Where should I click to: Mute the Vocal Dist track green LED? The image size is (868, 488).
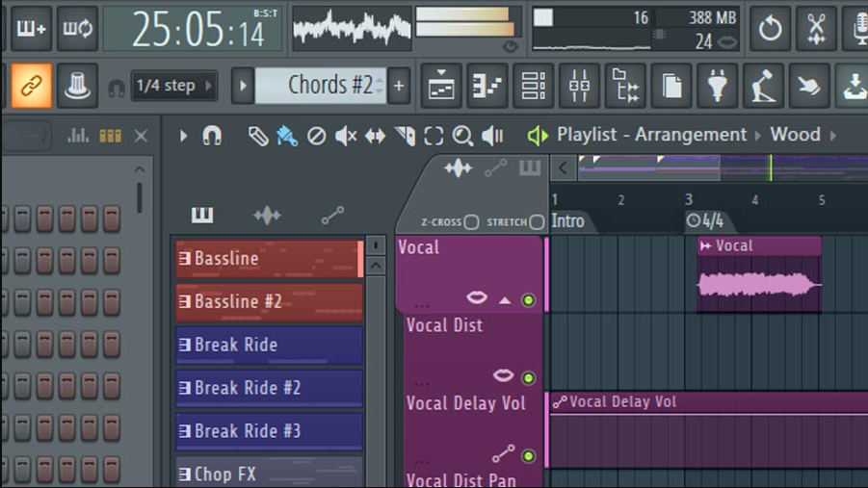[529, 378]
